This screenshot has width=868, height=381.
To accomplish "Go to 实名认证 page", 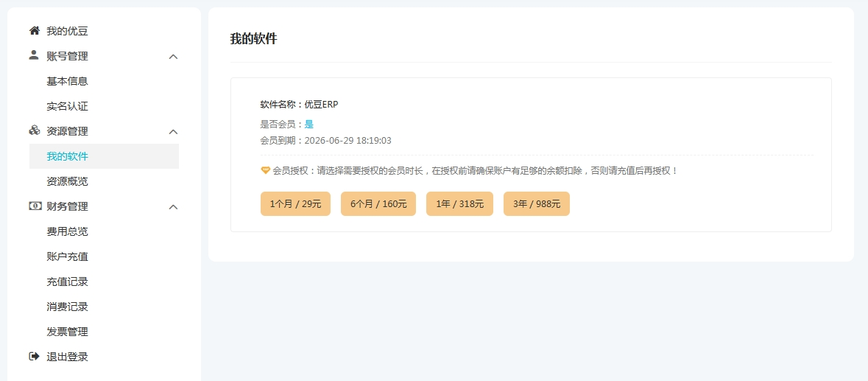I will point(67,106).
